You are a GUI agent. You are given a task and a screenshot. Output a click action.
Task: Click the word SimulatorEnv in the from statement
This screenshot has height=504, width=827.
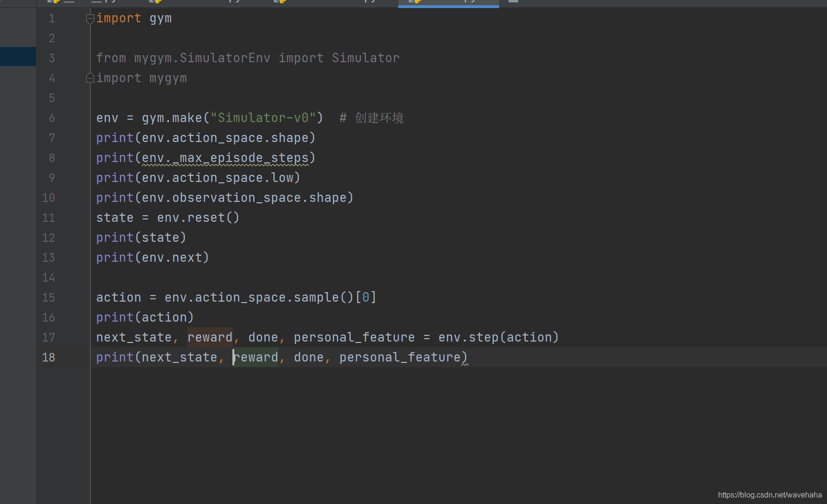(x=225, y=58)
